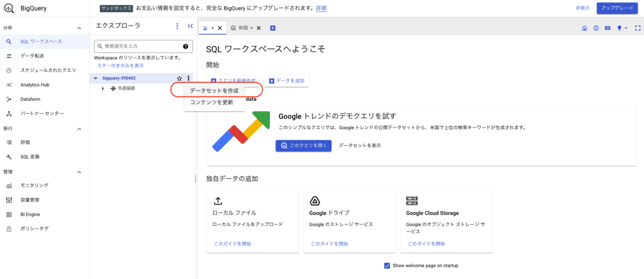Close the home tab
Viewport: 644px width, 279px height.
coord(219,28)
